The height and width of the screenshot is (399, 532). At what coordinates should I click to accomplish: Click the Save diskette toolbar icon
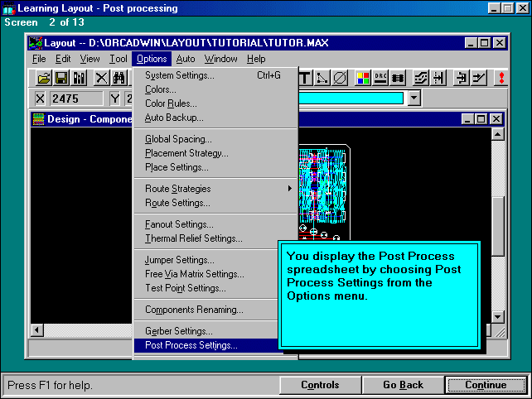pos(61,78)
